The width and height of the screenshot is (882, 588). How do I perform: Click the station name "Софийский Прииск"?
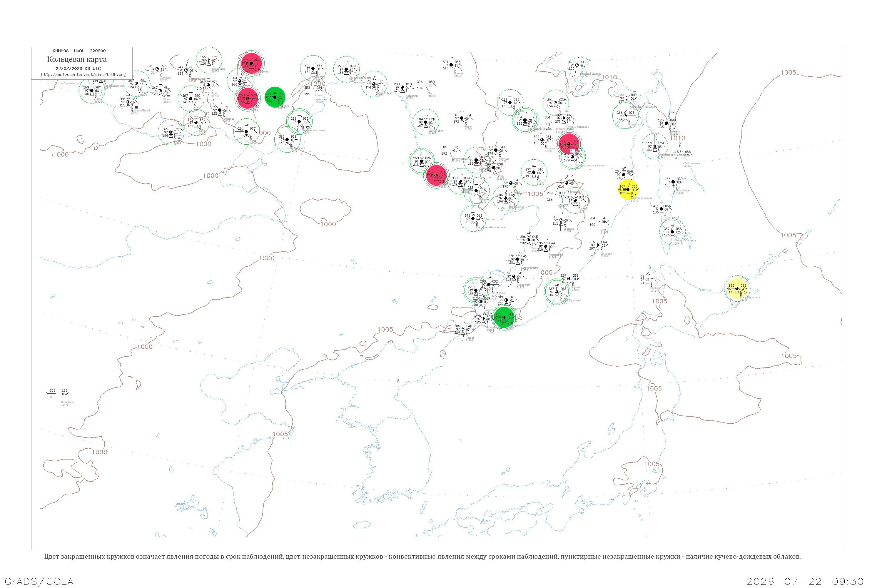point(540,129)
